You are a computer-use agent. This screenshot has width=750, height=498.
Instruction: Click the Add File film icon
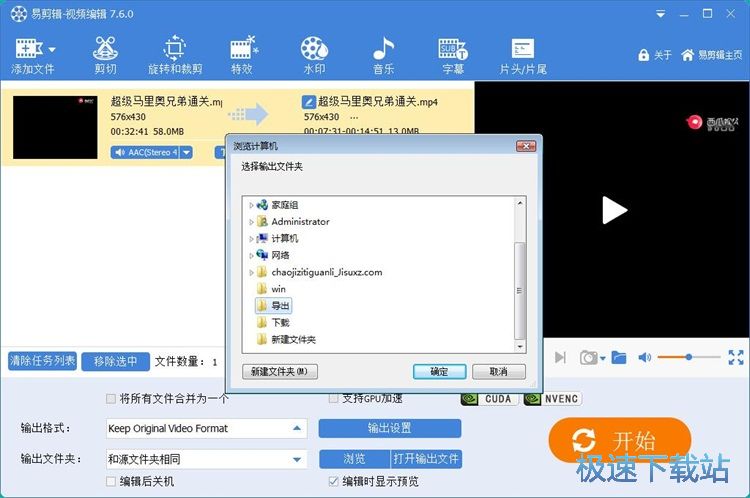[x=29, y=49]
